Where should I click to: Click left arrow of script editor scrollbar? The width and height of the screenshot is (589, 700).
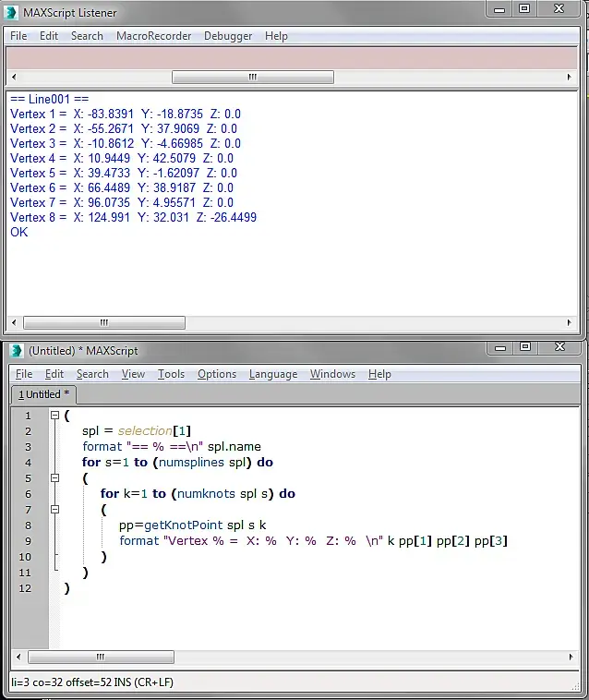pos(18,657)
